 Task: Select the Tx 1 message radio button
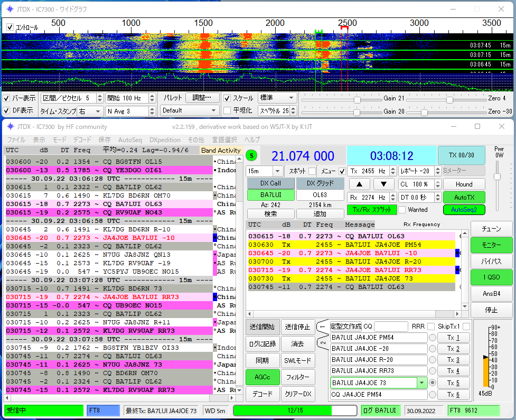(432, 338)
